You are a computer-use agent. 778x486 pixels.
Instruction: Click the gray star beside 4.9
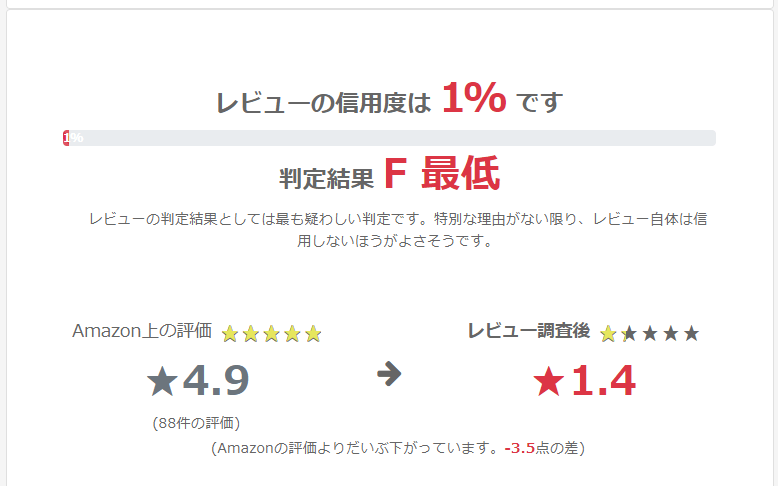click(161, 381)
